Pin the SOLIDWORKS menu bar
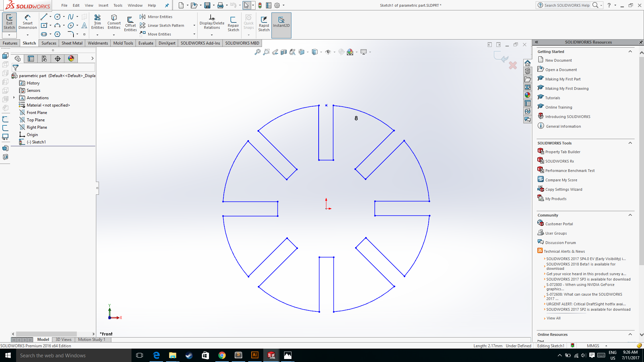This screenshot has width=644, height=362. (167, 5)
